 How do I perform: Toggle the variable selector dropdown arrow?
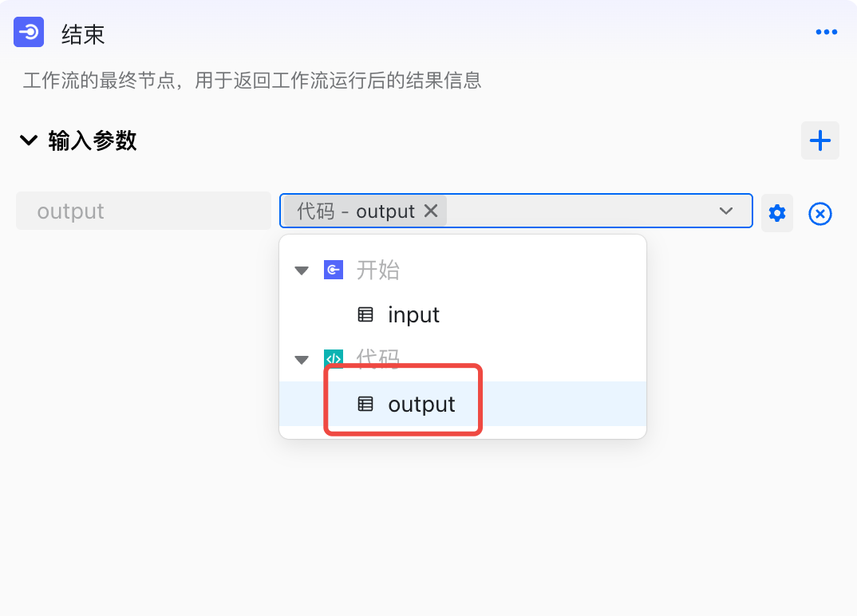726,211
